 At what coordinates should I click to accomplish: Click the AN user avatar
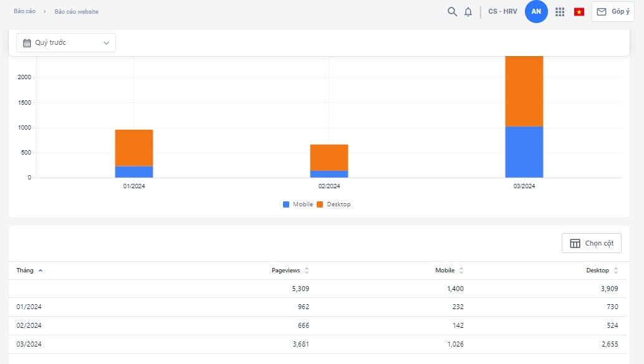(x=536, y=12)
